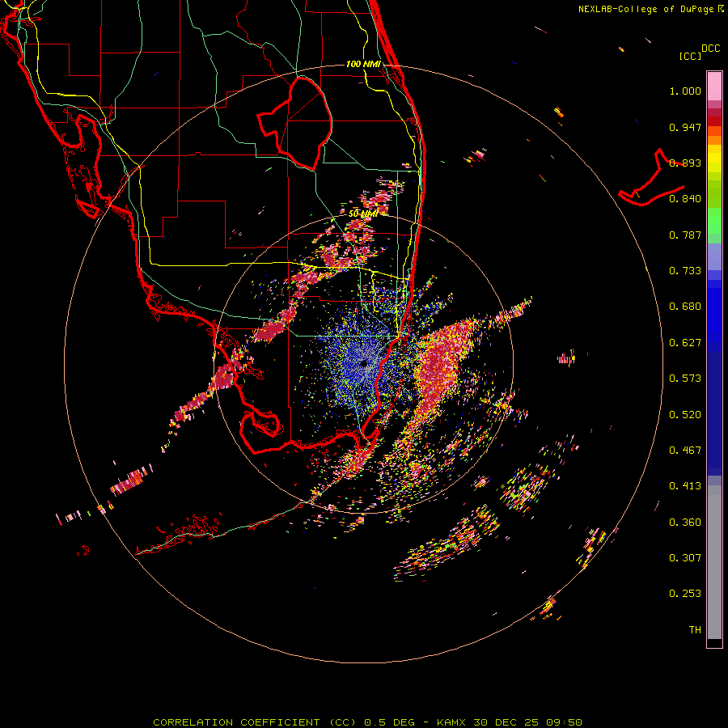Click the TH threshold label on legend
The height and width of the screenshot is (728, 728).
coord(695,630)
